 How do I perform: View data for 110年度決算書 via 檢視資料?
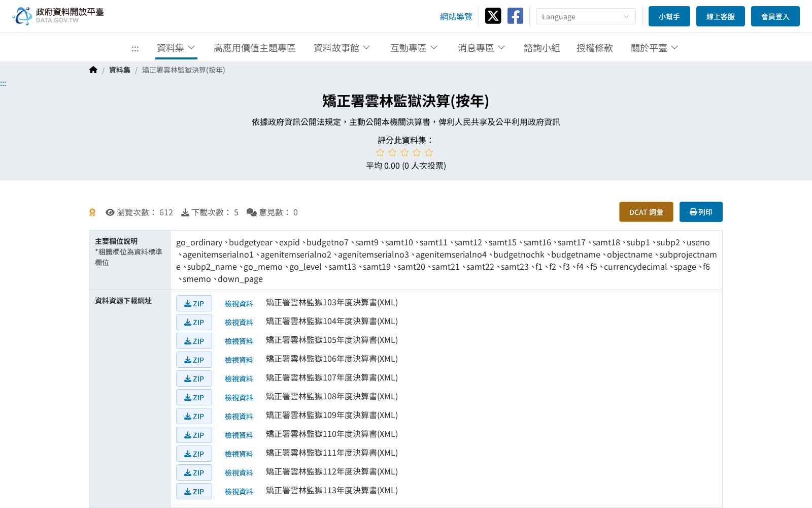click(239, 435)
